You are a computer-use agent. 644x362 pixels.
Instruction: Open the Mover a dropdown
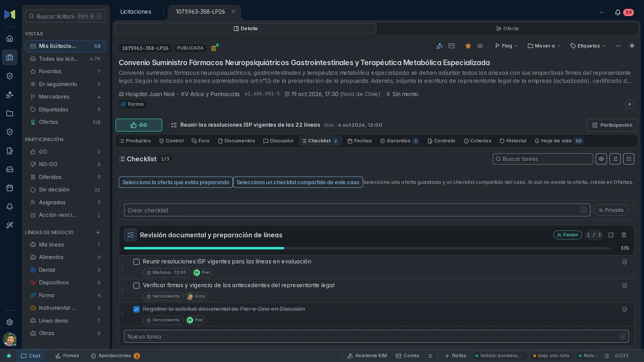544,46
